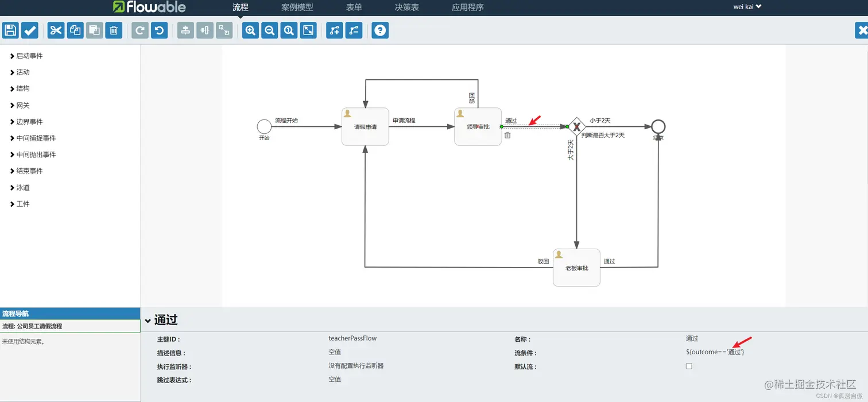The width and height of the screenshot is (868, 402).
Task: Expand the 活动 palette group
Action: click(x=20, y=72)
